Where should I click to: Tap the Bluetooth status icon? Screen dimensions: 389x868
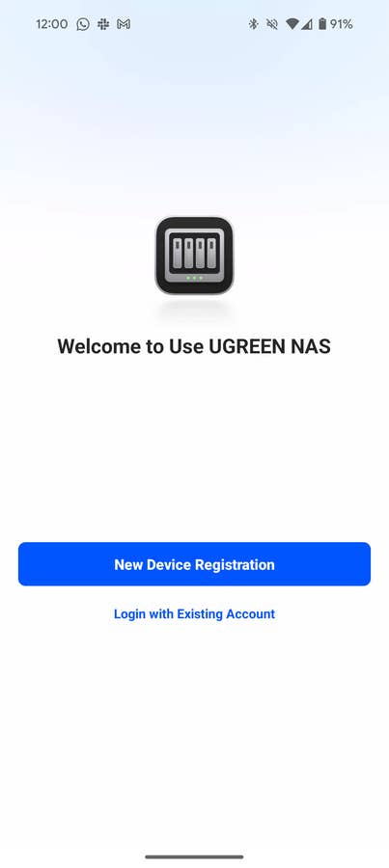(x=253, y=24)
